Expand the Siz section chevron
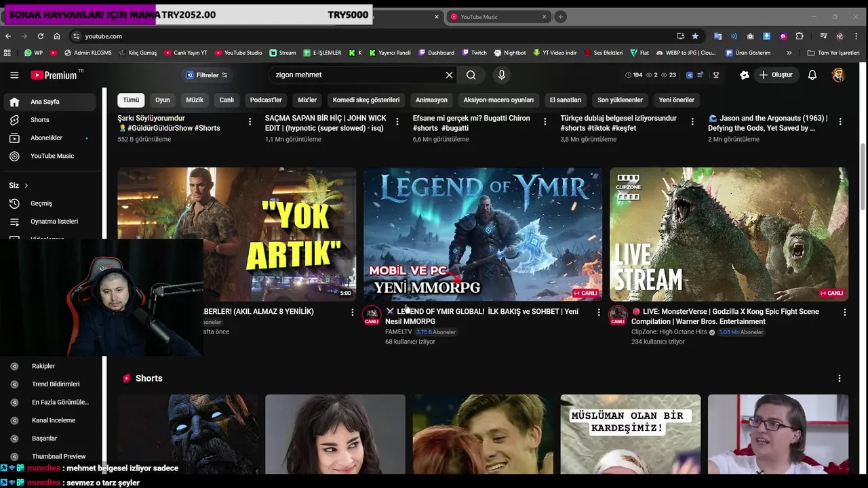The height and width of the screenshot is (488, 868). 26,186
